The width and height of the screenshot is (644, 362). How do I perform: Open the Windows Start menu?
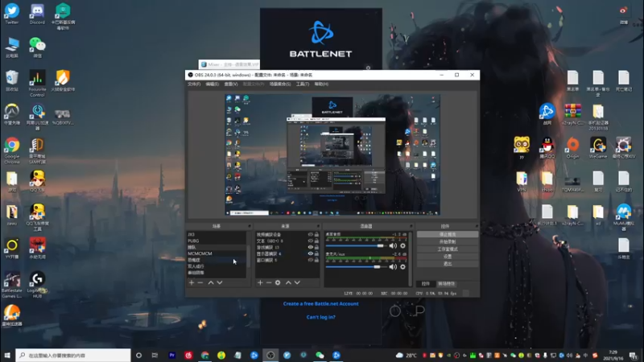pyautogui.click(x=7, y=356)
